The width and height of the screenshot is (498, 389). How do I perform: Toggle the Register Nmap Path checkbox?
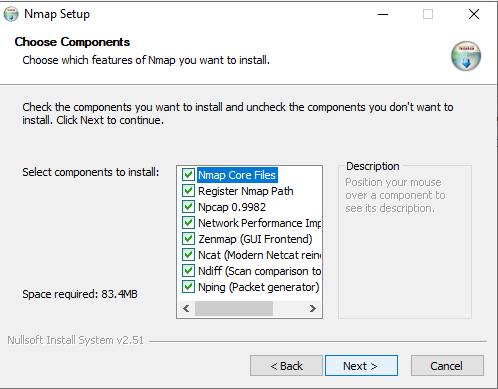tap(188, 191)
